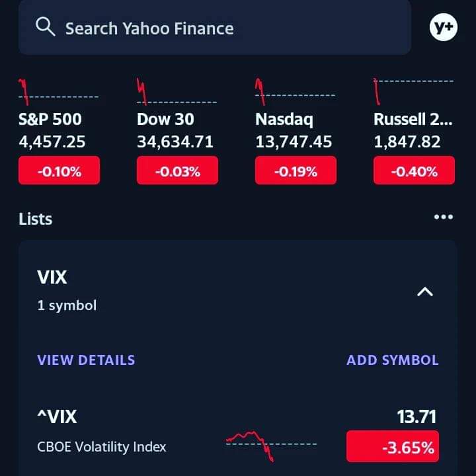Click the Search Yahoo Finance field
The height and width of the screenshot is (476, 476).
tap(215, 28)
